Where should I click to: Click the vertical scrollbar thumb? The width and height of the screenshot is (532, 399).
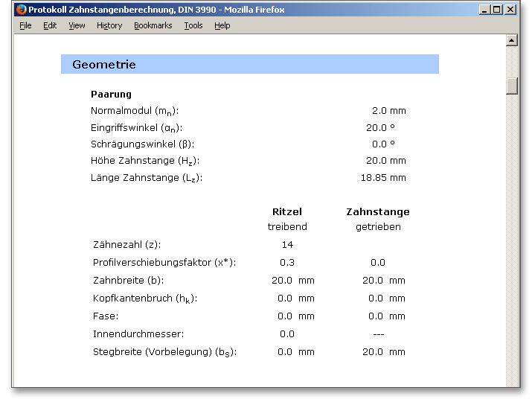click(x=512, y=86)
